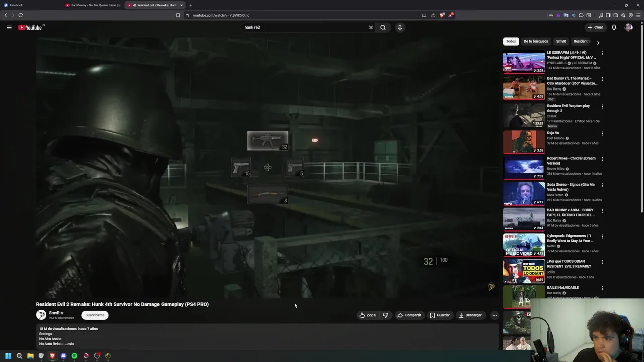Select the De tu búsqueda chip
The width and height of the screenshot is (644, 362).
(536, 41)
